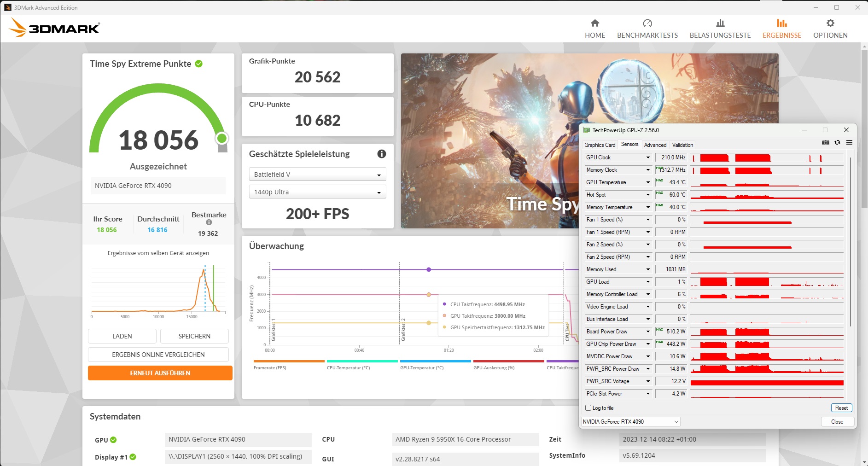Viewport: 868px width, 466px height.
Task: Click the red GPU-Auslastung legend bar
Action: [x=509, y=361]
